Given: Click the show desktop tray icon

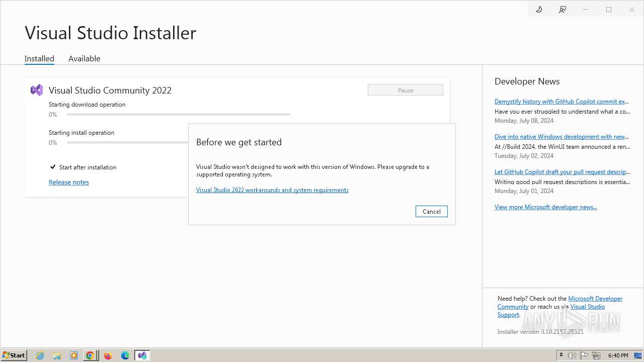Looking at the screenshot, I should [638, 355].
